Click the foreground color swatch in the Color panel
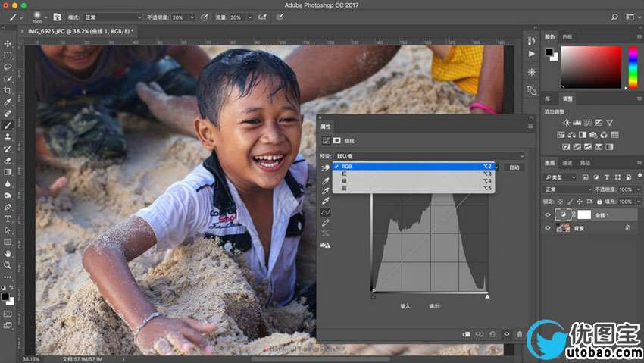The image size is (644, 363). coord(549,52)
